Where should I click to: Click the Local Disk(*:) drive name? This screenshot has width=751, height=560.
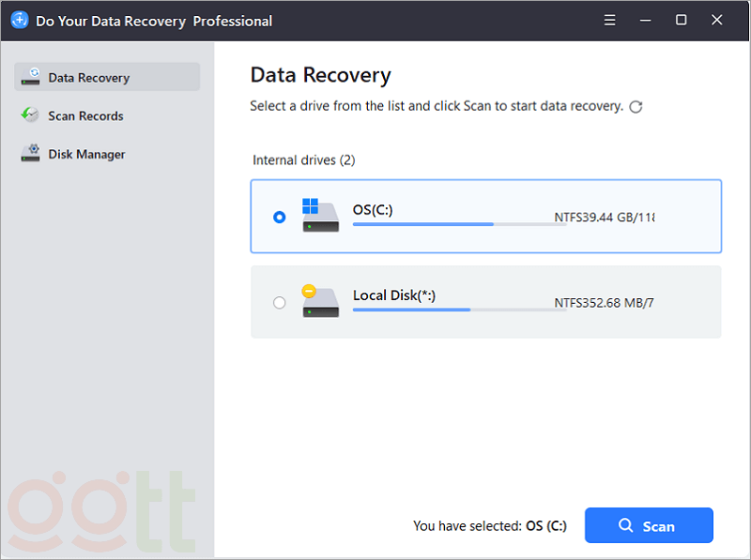pos(394,295)
